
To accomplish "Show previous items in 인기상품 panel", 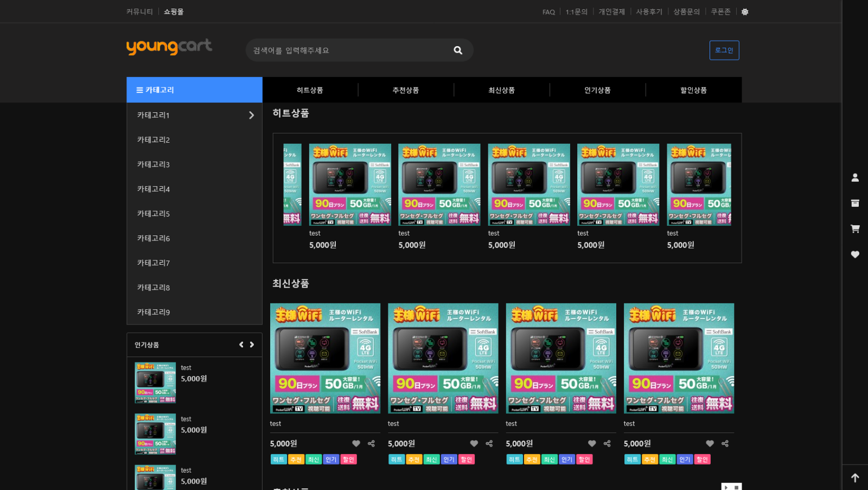I will (241, 345).
